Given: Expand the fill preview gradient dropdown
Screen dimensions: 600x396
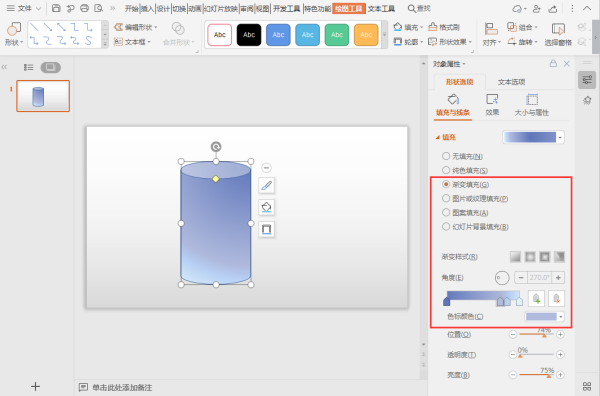Looking at the screenshot, I should point(561,137).
